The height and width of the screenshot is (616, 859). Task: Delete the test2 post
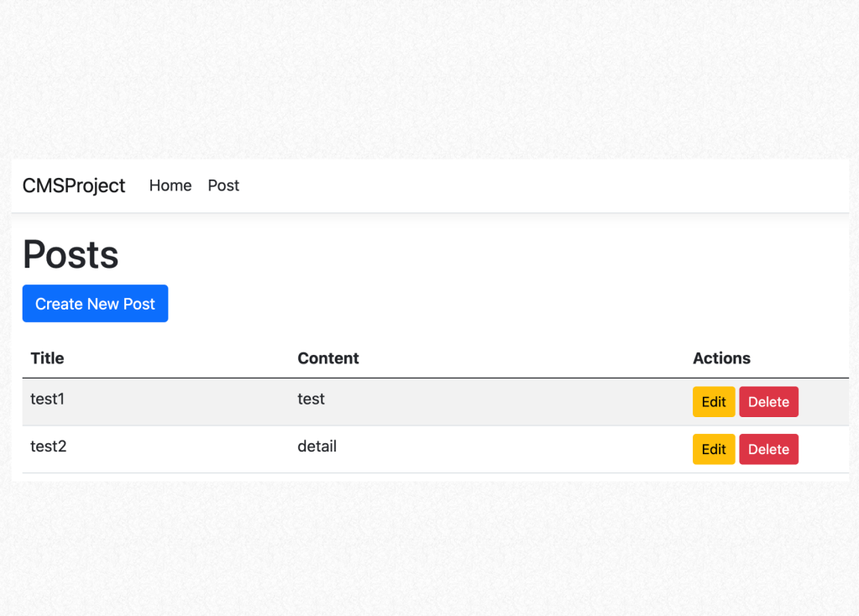(x=768, y=449)
